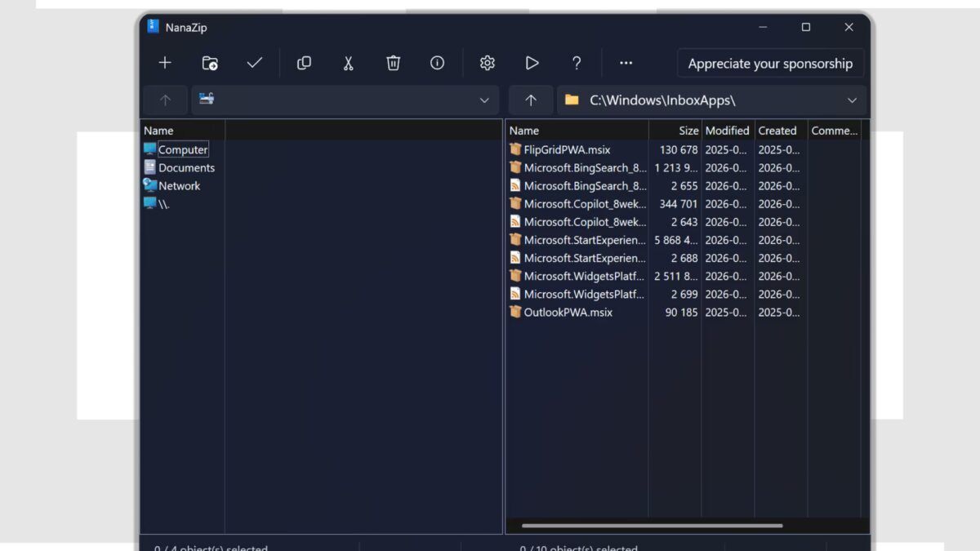
Task: Select Network in the left pane
Action: (x=180, y=185)
